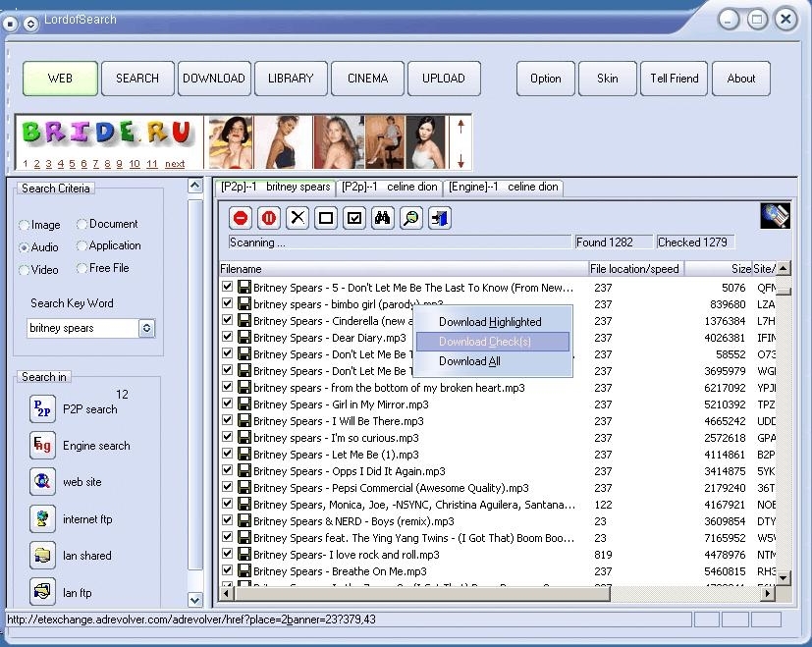
Task: Open the Option dialog
Action: pos(545,79)
